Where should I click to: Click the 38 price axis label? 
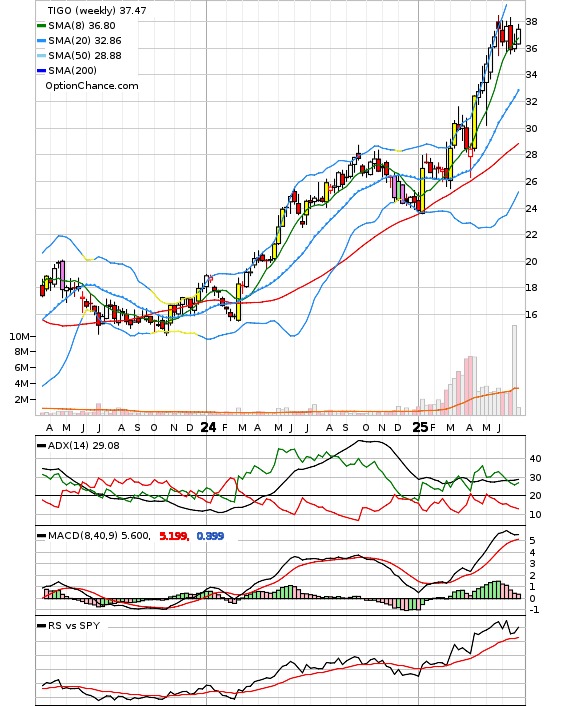[x=531, y=22]
